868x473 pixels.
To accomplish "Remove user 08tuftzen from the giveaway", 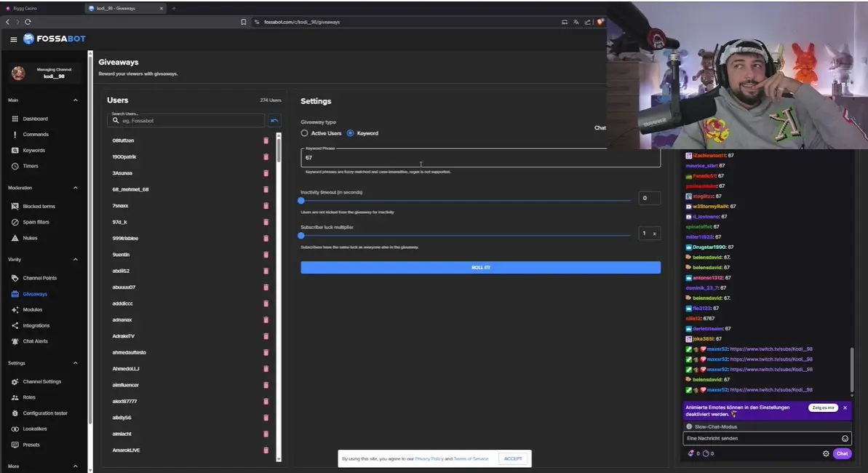I will 266,140.
